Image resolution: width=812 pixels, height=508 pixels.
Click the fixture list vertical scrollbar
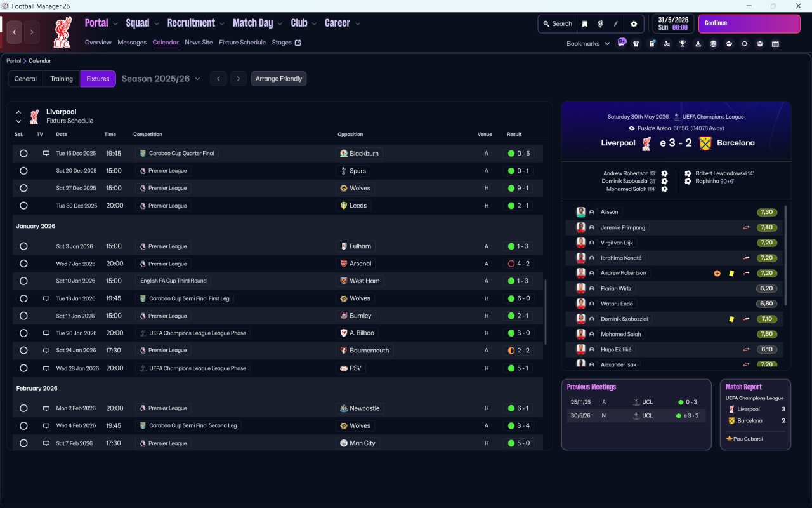tap(545, 311)
